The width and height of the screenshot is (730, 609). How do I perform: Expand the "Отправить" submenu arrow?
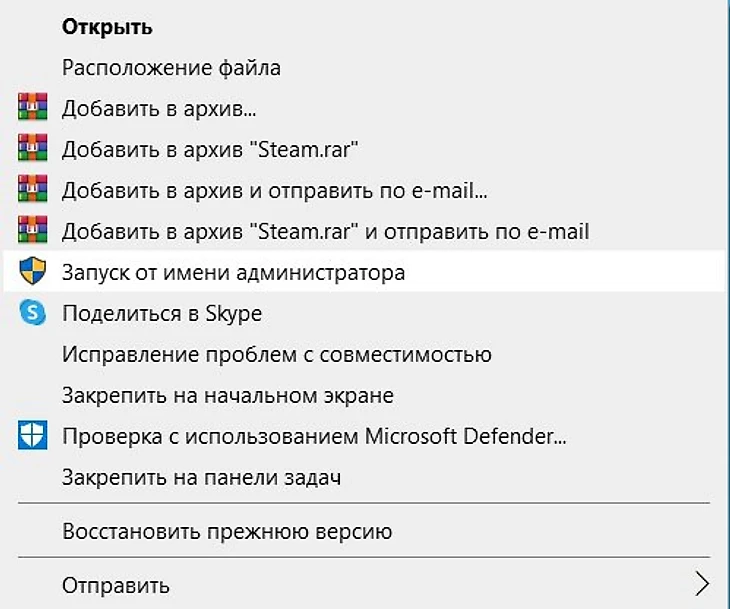(702, 584)
